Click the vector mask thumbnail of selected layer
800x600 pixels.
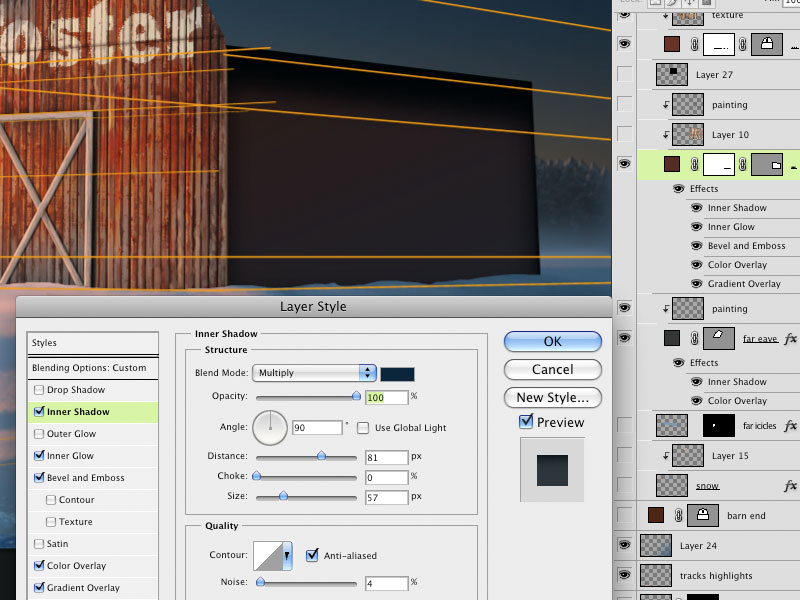tap(767, 164)
